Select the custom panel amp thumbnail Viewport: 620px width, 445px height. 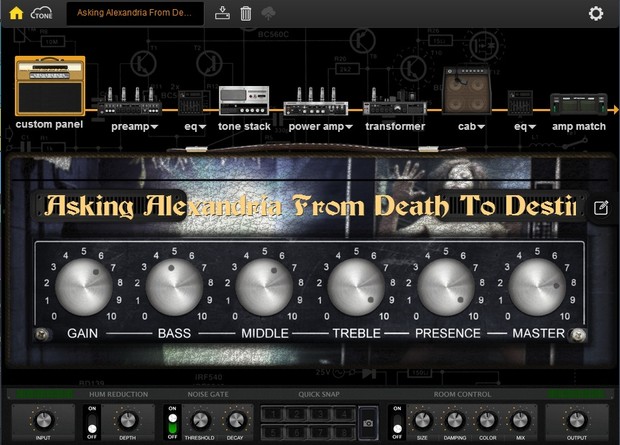50,86
